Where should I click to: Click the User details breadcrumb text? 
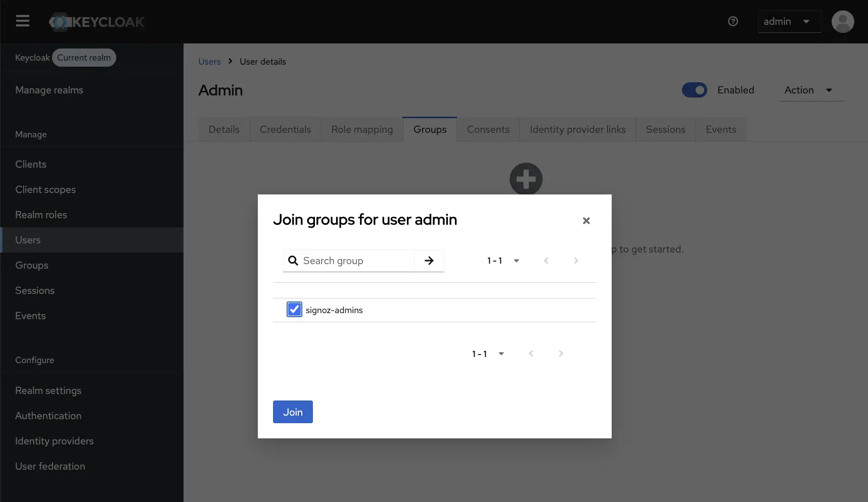click(x=263, y=62)
